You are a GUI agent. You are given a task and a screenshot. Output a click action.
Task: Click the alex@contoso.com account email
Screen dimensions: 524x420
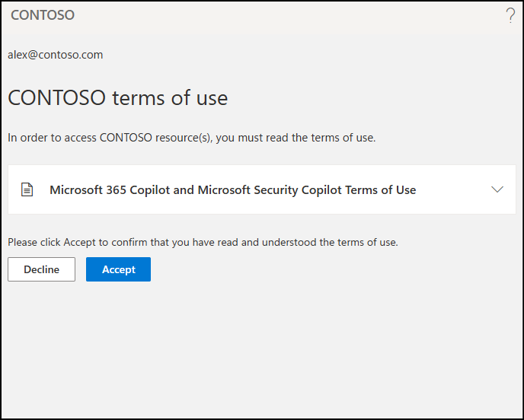pyautogui.click(x=55, y=55)
